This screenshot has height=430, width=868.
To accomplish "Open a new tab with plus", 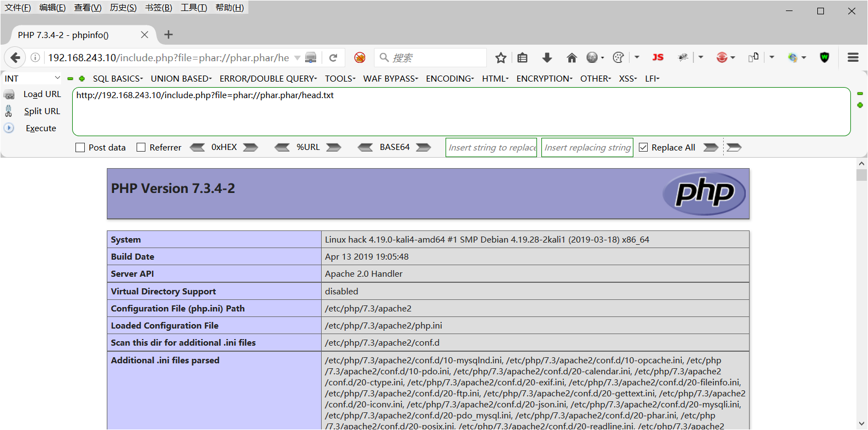I will point(169,35).
